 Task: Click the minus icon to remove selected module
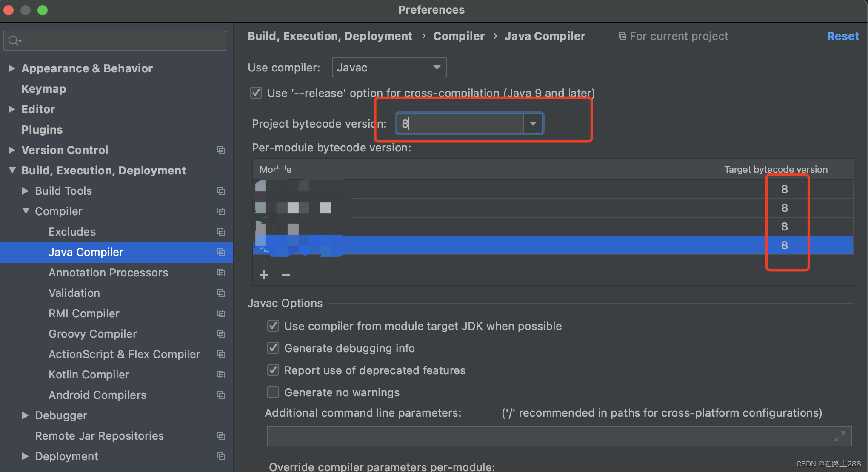tap(286, 275)
